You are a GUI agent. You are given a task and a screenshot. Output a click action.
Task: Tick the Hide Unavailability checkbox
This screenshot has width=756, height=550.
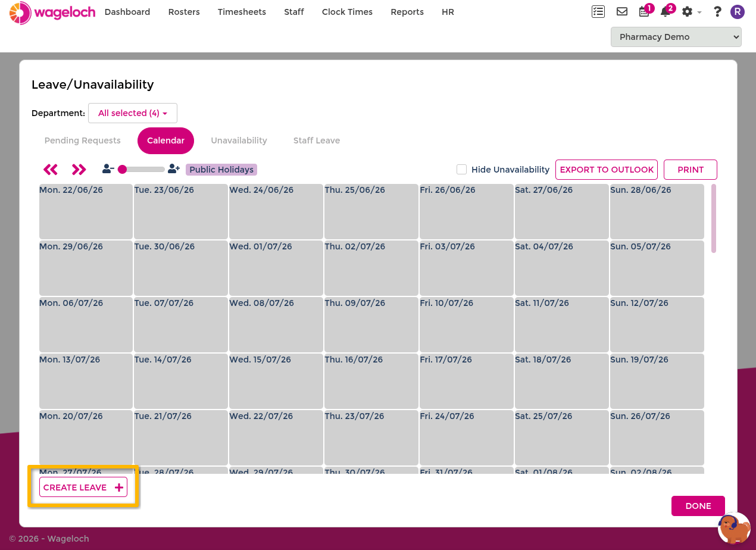461,170
